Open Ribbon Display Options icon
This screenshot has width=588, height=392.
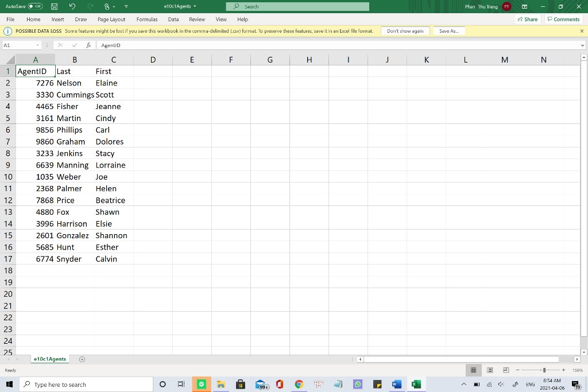pyautogui.click(x=525, y=6)
